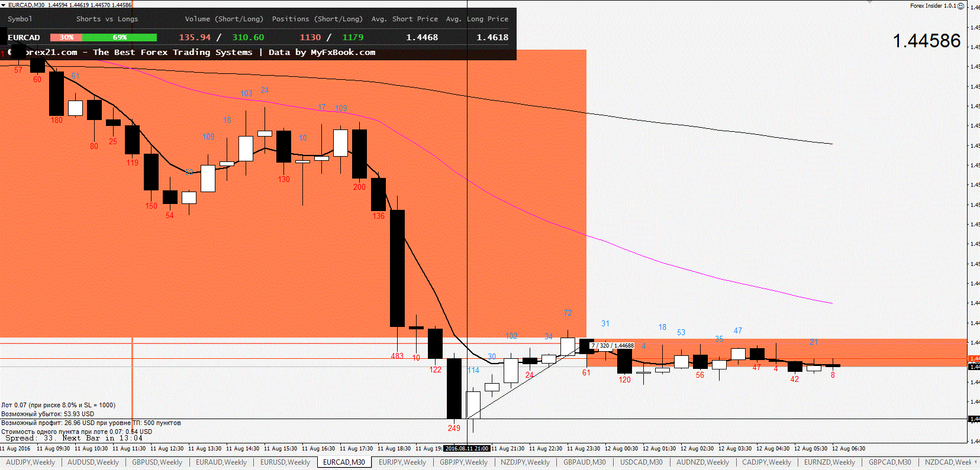Viewport: 980px width, 470px height.
Task: Click the Forex Insider 1.0.1 label
Action: click(933, 6)
